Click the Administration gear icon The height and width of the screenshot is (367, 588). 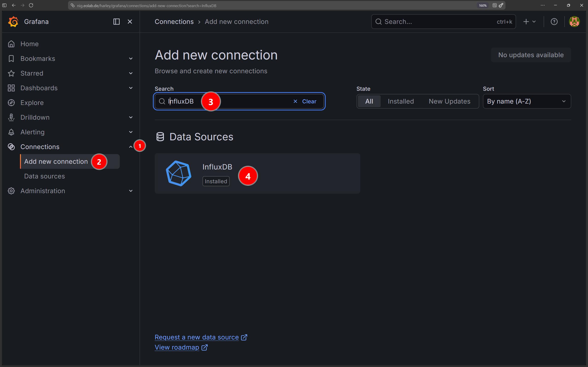click(x=11, y=191)
